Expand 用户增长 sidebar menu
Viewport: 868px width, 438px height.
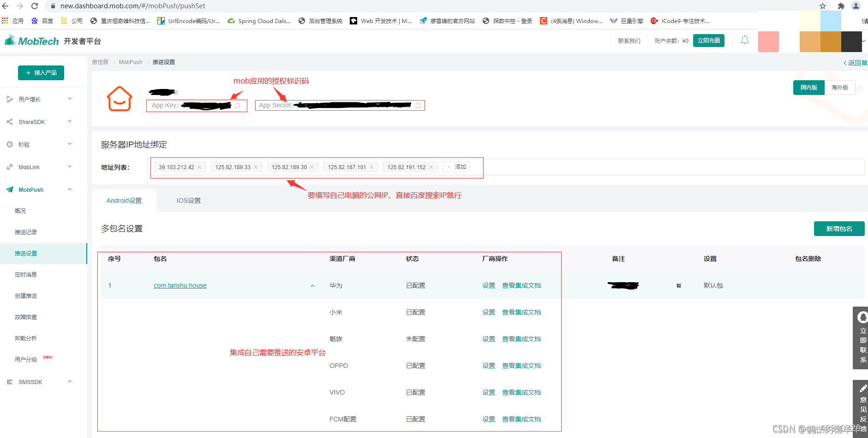coord(43,99)
